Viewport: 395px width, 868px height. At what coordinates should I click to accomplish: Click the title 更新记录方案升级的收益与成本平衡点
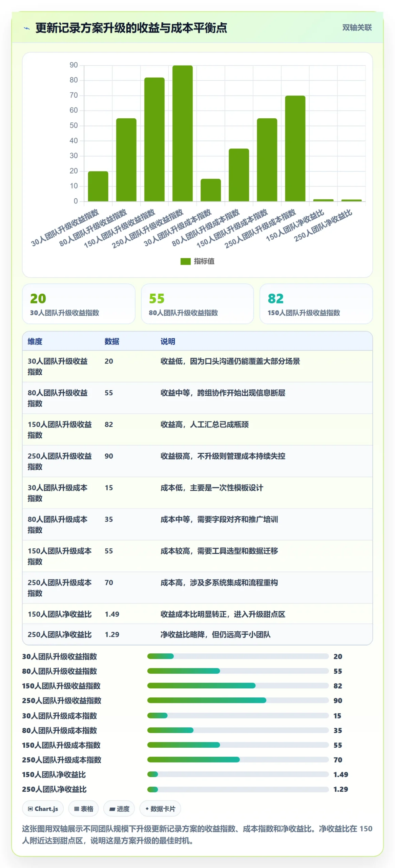[x=131, y=28]
